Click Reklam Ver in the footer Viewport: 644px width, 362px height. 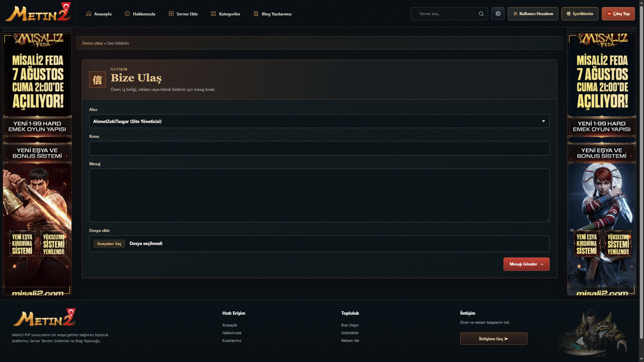[350, 341]
